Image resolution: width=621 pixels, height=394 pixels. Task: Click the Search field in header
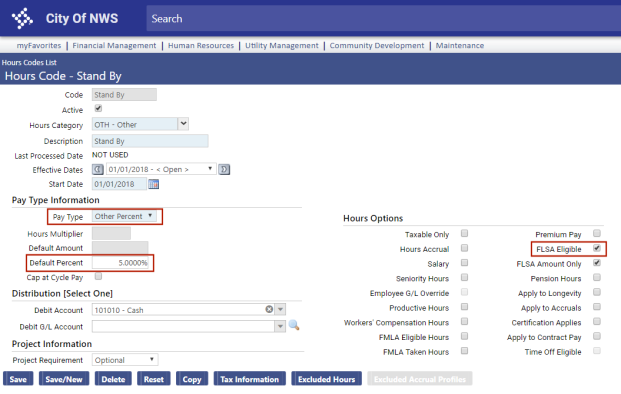383,18
